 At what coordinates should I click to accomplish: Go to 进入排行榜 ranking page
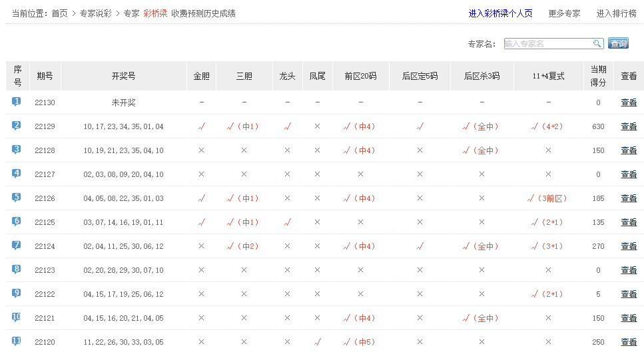[617, 13]
